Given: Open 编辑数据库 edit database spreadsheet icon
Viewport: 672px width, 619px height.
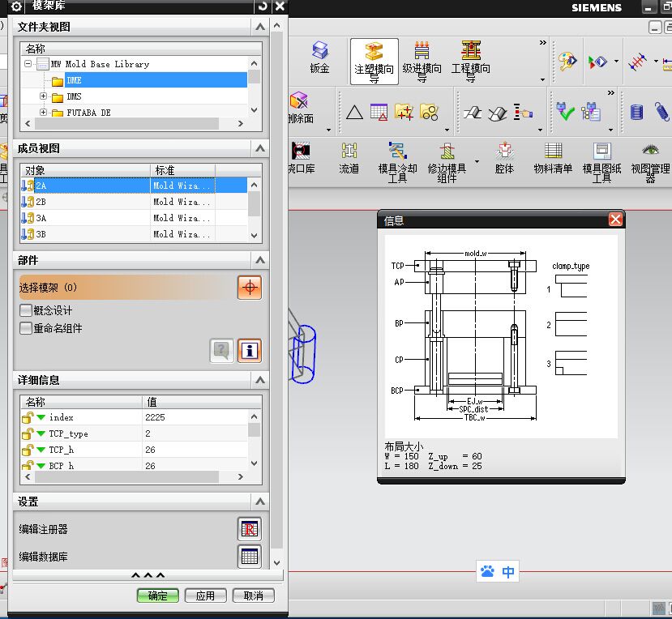Looking at the screenshot, I should (250, 556).
